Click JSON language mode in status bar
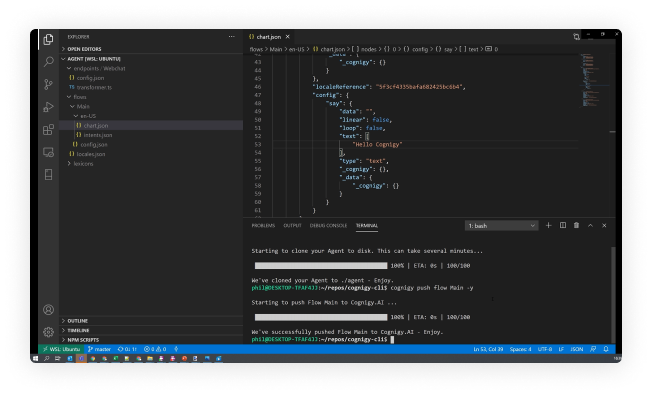 576,349
